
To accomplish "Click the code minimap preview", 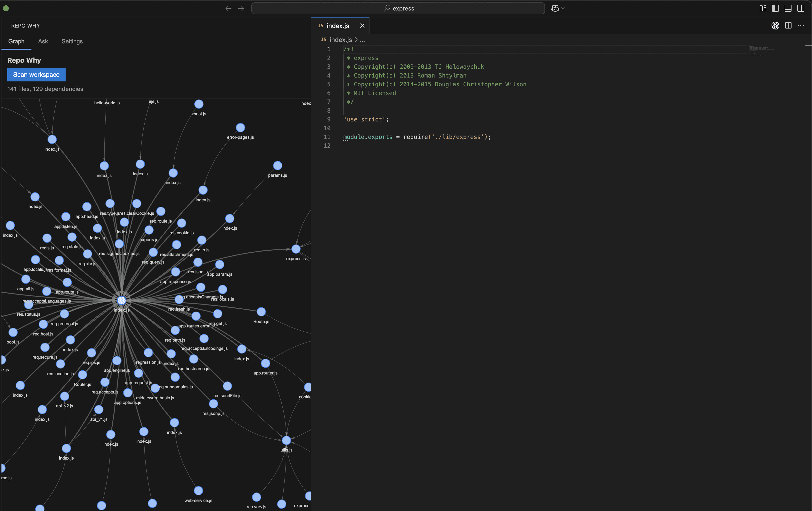I will point(761,50).
